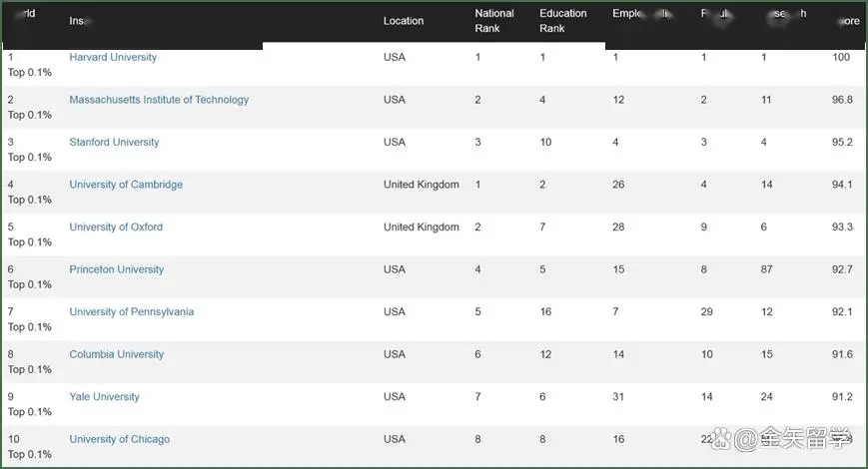The width and height of the screenshot is (868, 469).
Task: Click the University of Pennsylvania link
Action: pyautogui.click(x=131, y=312)
